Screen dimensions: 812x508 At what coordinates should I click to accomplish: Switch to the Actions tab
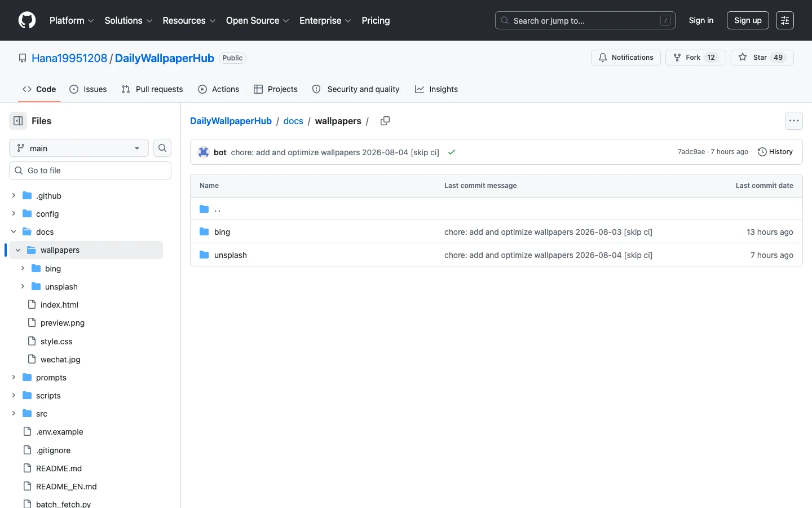coord(219,89)
